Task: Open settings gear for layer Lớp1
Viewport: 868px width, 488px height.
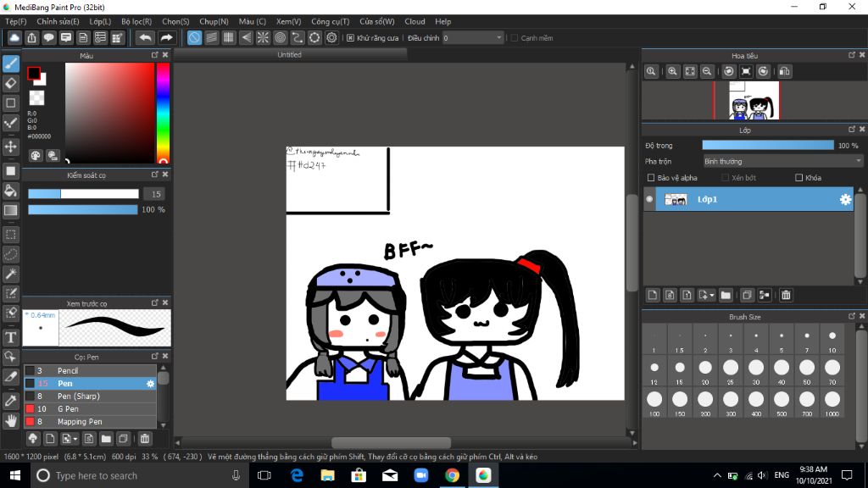Action: pyautogui.click(x=844, y=199)
